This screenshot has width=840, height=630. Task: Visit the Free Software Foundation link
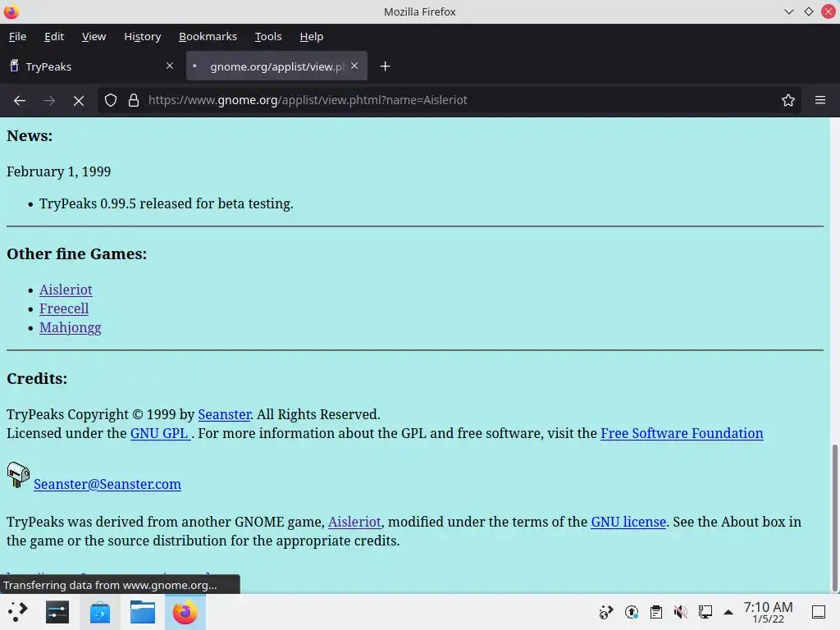coord(682,433)
